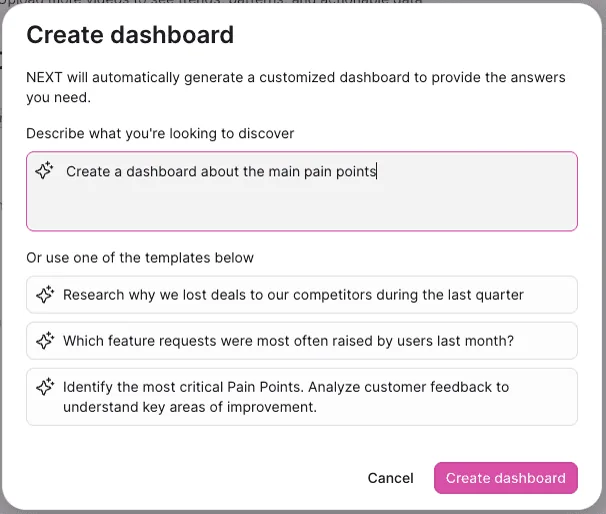Screen dimensions: 606x514
Task: Focus the dashboard description text field
Action: pos(302,191)
